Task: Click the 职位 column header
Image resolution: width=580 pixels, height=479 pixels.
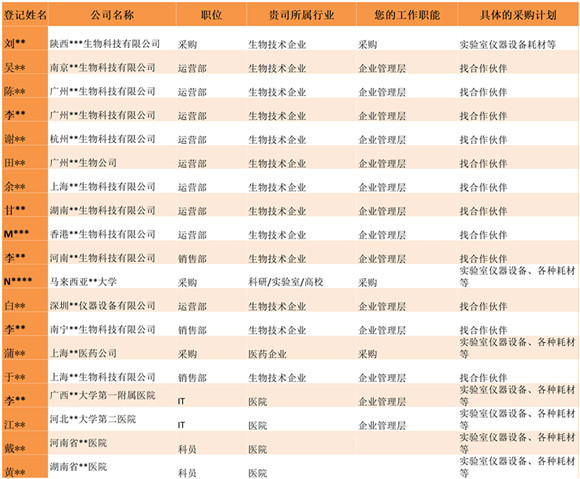Action: 211,14
